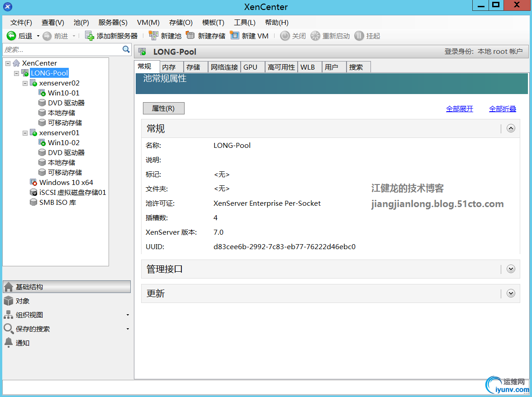
Task: Click the 通知 bell icon
Action: [x=9, y=342]
